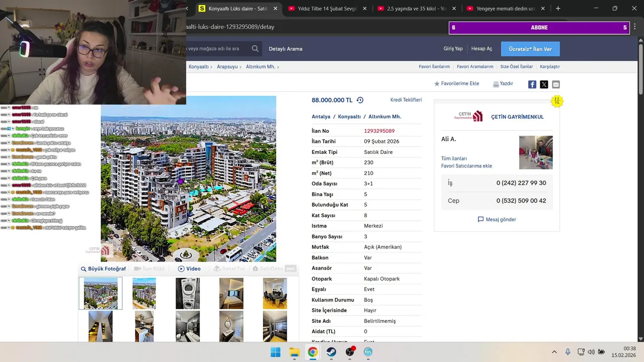
Task: Click Favori Satıcılarıma ekle link
Action: coord(466,166)
